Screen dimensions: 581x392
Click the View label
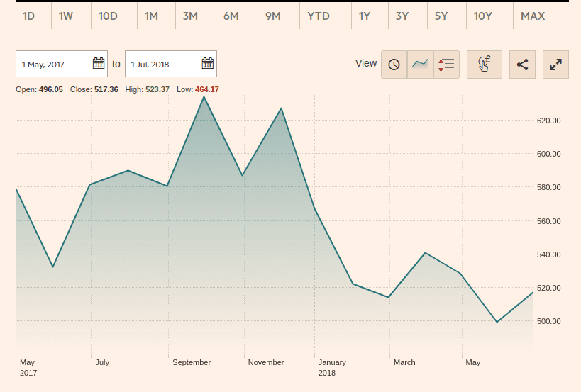click(366, 63)
